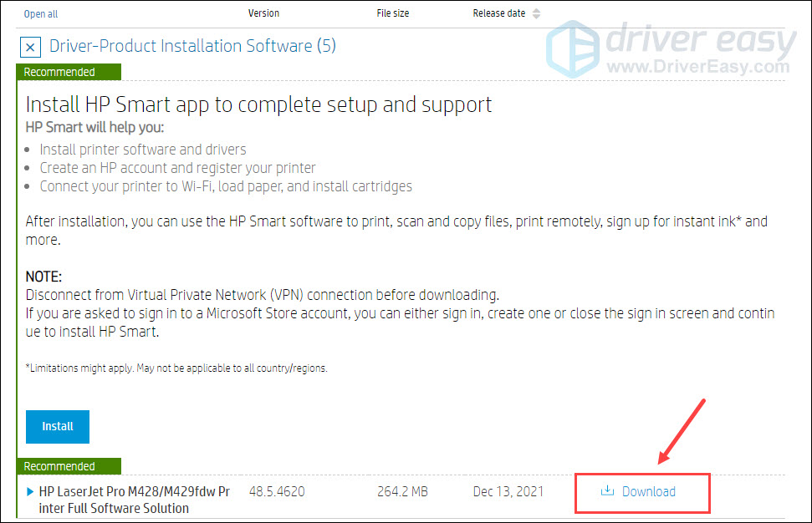Sort by the Release date arrows icon
The width and height of the screenshot is (812, 523).
coord(536,14)
